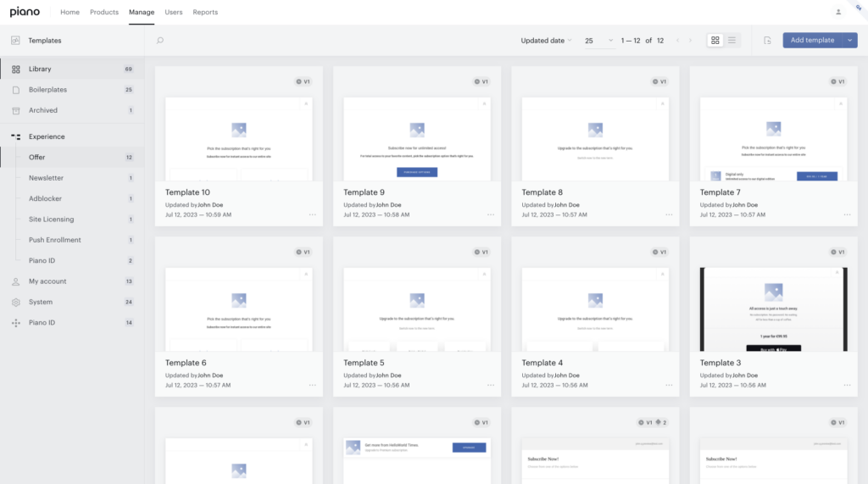Open the Updated date sort dropdown
The height and width of the screenshot is (484, 868).
(546, 41)
